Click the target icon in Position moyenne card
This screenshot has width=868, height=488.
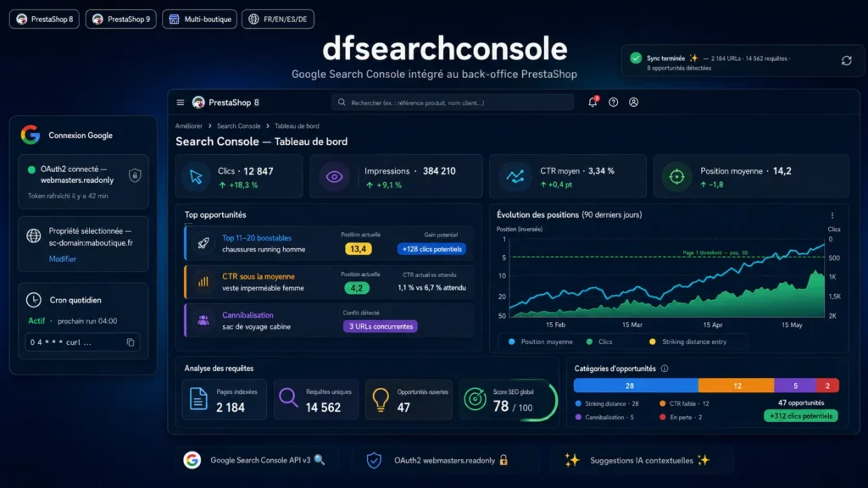pos(676,177)
